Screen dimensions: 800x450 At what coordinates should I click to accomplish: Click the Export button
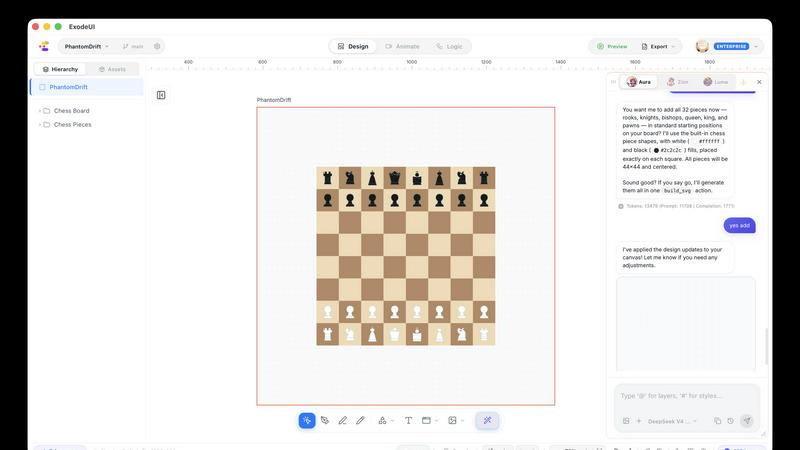coord(658,46)
